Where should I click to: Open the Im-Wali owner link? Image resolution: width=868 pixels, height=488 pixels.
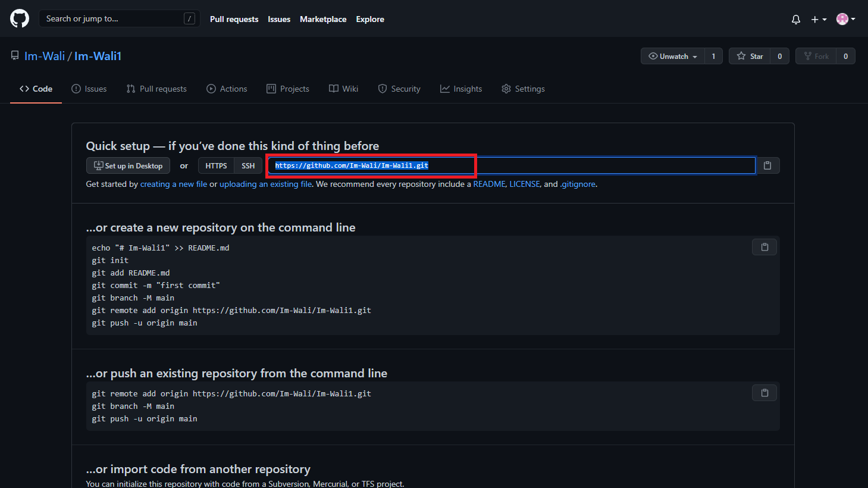coord(45,56)
